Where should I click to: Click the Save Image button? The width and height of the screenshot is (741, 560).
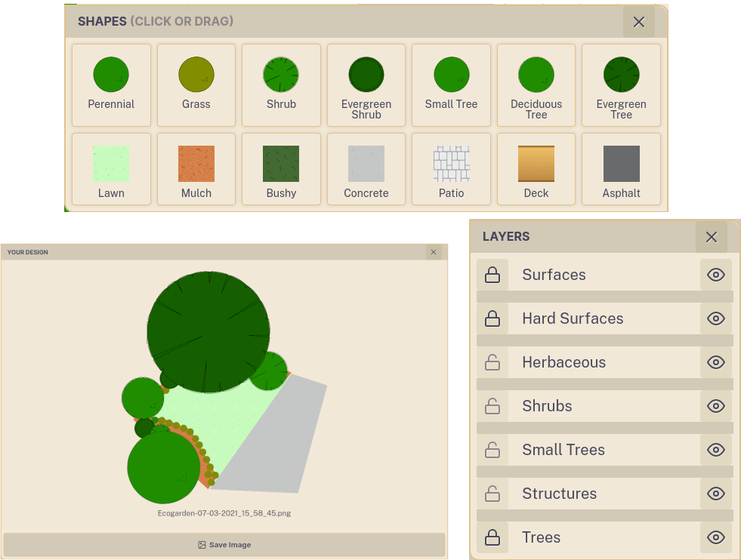point(224,544)
